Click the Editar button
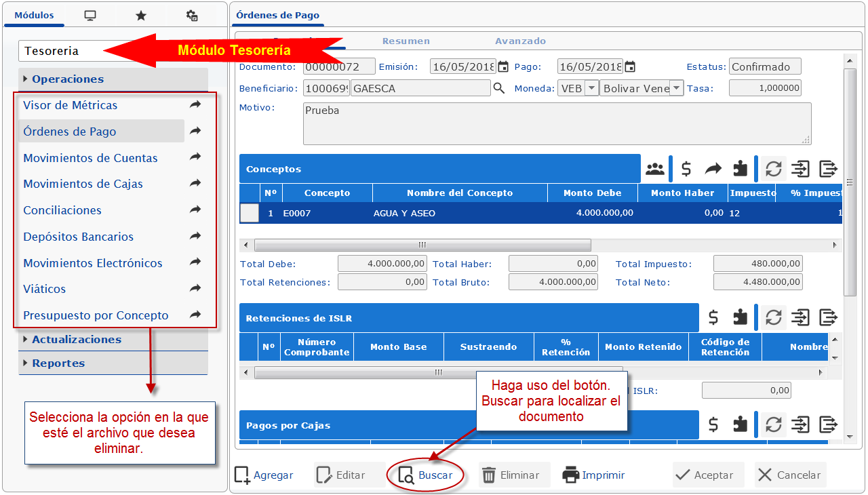The height and width of the screenshot is (495, 868). click(349, 475)
